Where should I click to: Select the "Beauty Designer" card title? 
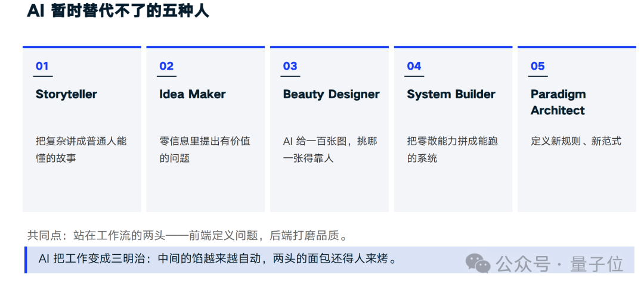click(x=332, y=94)
